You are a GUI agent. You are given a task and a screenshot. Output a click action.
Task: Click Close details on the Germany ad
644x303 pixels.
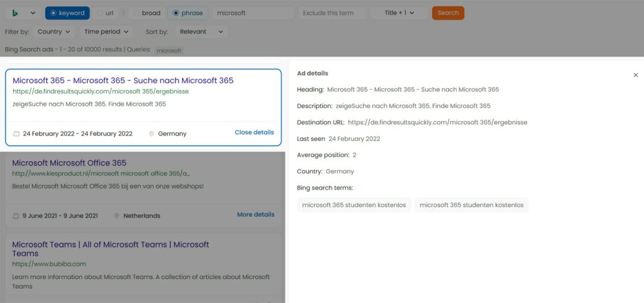point(254,132)
